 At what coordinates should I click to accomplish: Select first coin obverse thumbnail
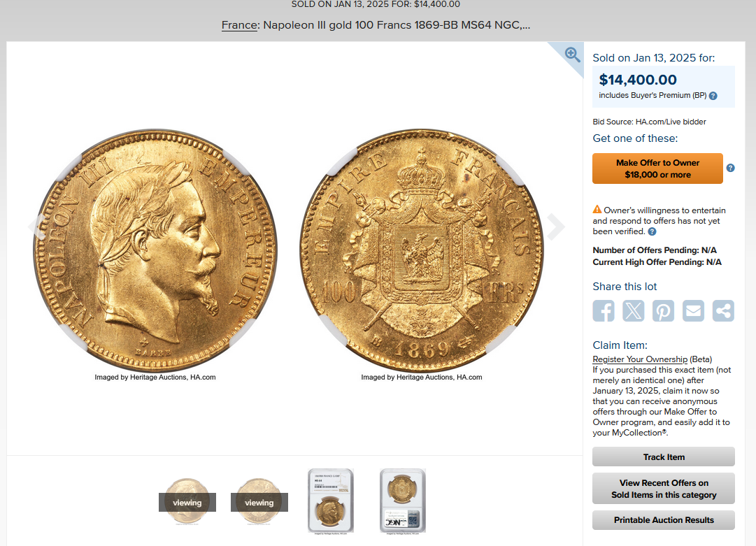coord(187,501)
